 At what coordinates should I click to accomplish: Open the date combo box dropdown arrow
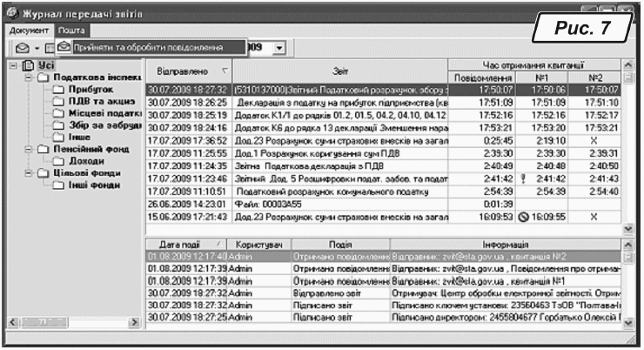pyautogui.click(x=279, y=48)
